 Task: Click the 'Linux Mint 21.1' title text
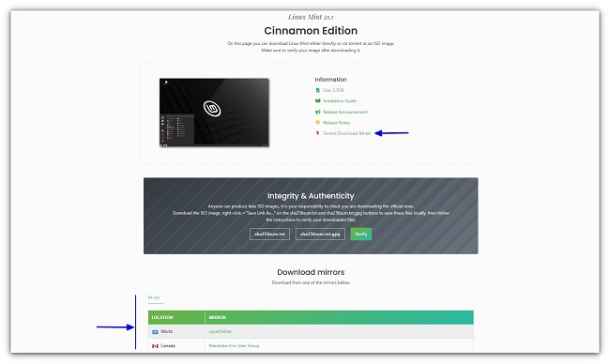tap(311, 17)
